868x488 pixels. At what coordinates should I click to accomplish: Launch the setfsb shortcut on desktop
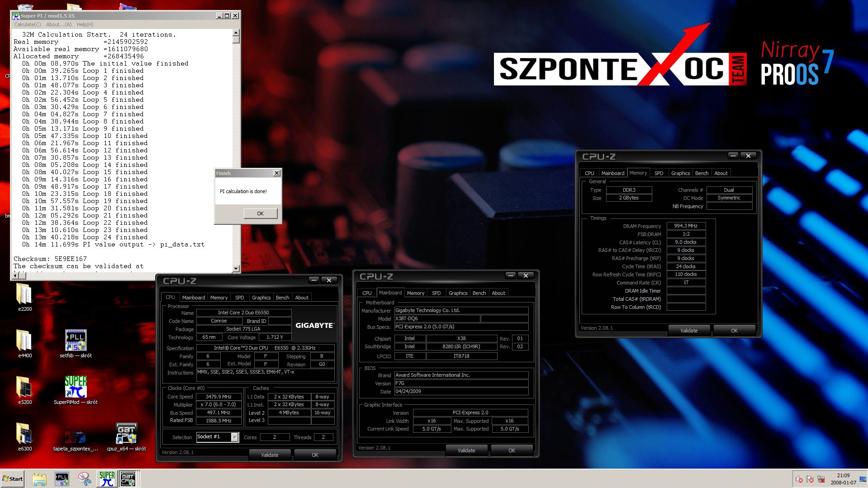point(76,343)
